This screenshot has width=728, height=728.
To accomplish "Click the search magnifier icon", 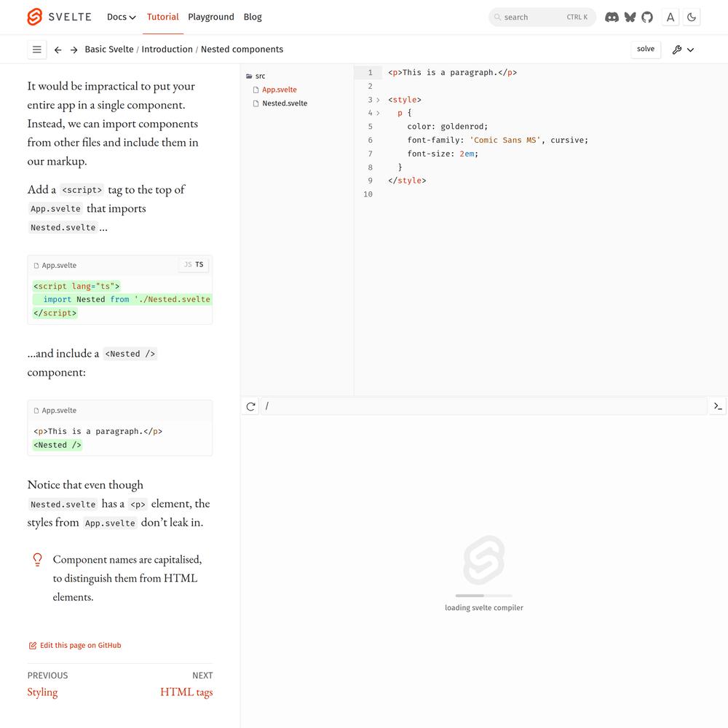I will pos(497,17).
